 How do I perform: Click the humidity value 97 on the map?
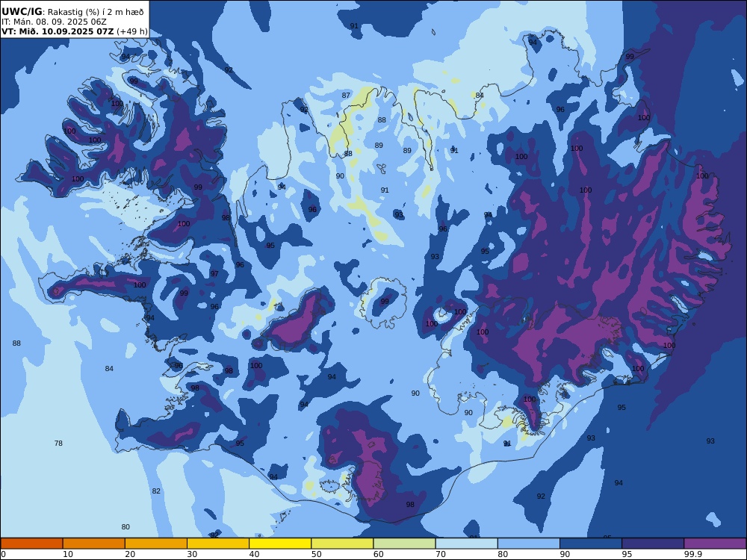pyautogui.click(x=214, y=274)
